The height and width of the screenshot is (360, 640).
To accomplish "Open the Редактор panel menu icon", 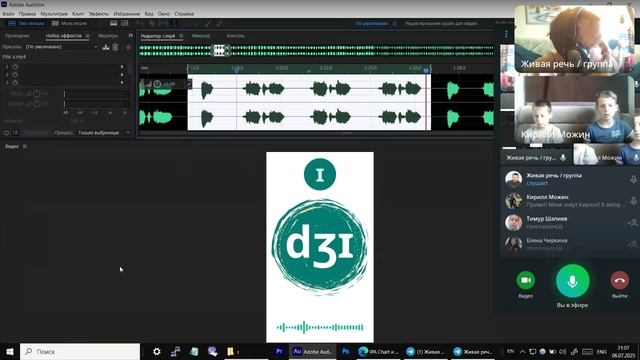I will pyautogui.click(x=181, y=36).
